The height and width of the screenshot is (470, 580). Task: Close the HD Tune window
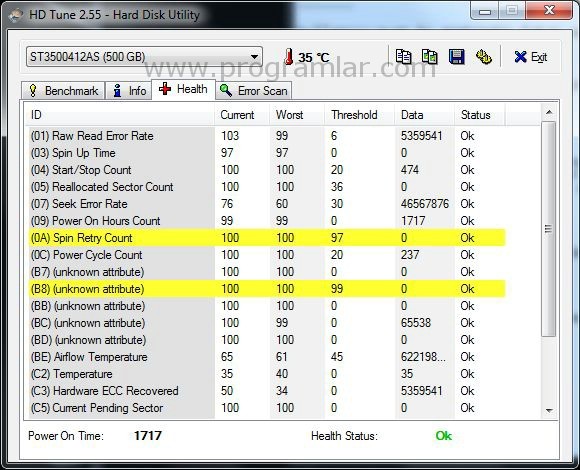click(549, 10)
